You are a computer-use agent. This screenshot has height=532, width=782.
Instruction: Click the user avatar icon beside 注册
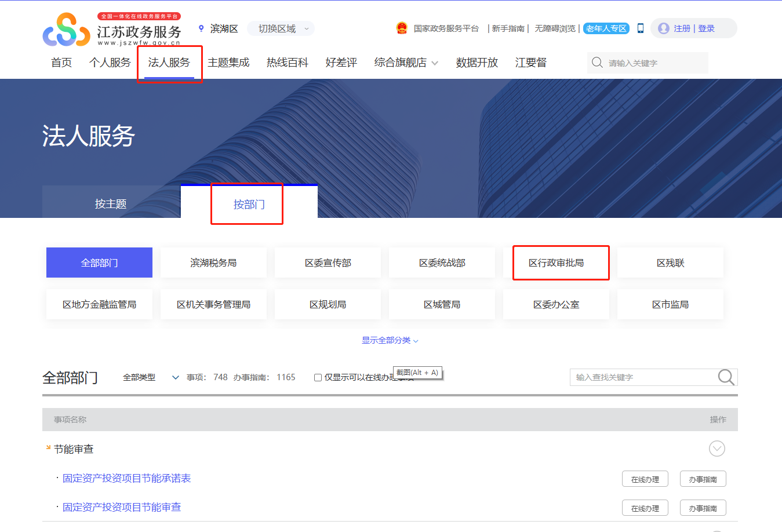[x=664, y=28]
